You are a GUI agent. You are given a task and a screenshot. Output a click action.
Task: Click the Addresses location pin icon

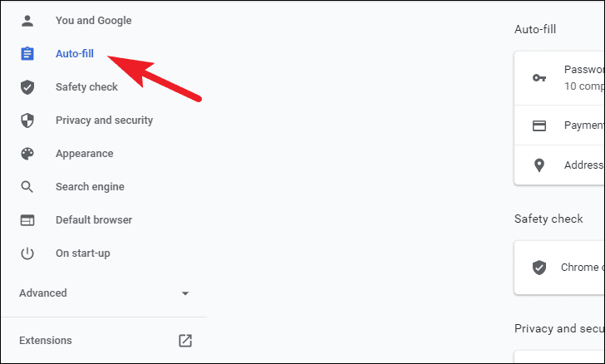pyautogui.click(x=539, y=165)
